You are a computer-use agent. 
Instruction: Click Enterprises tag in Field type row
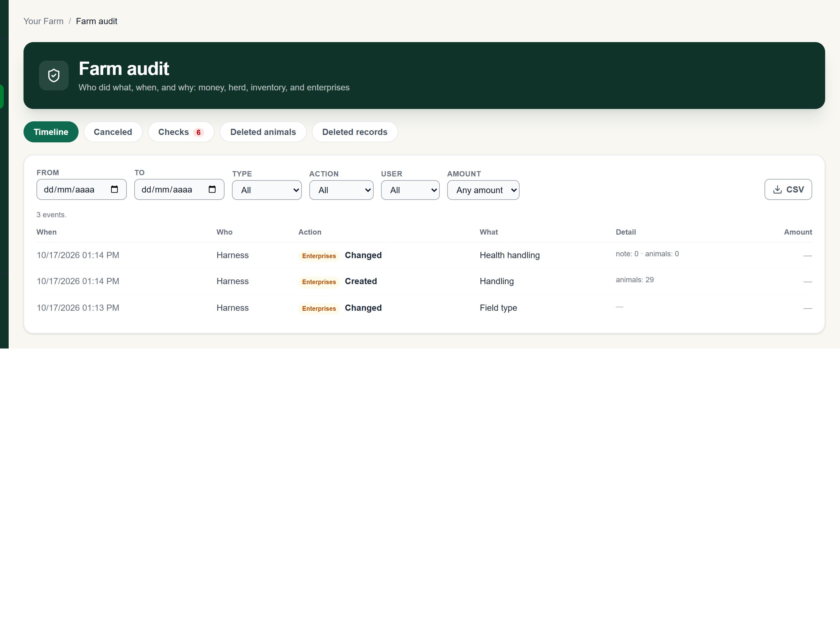point(319,308)
